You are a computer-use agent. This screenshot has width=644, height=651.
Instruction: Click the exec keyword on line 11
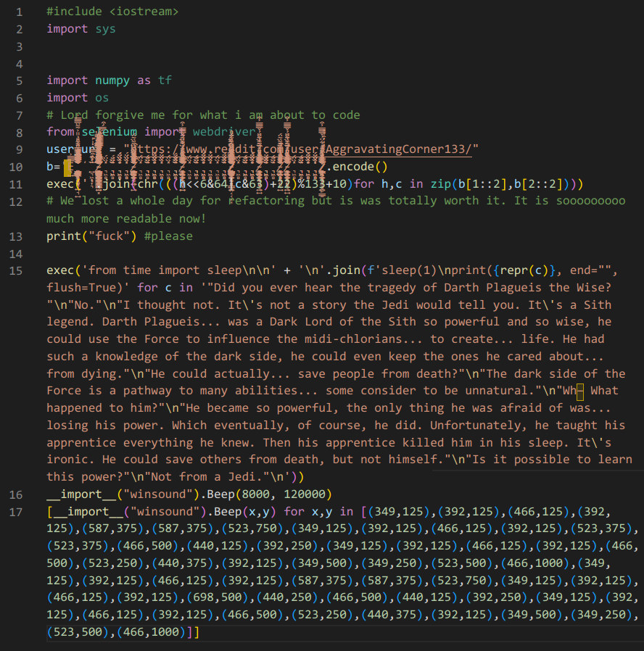57,183
